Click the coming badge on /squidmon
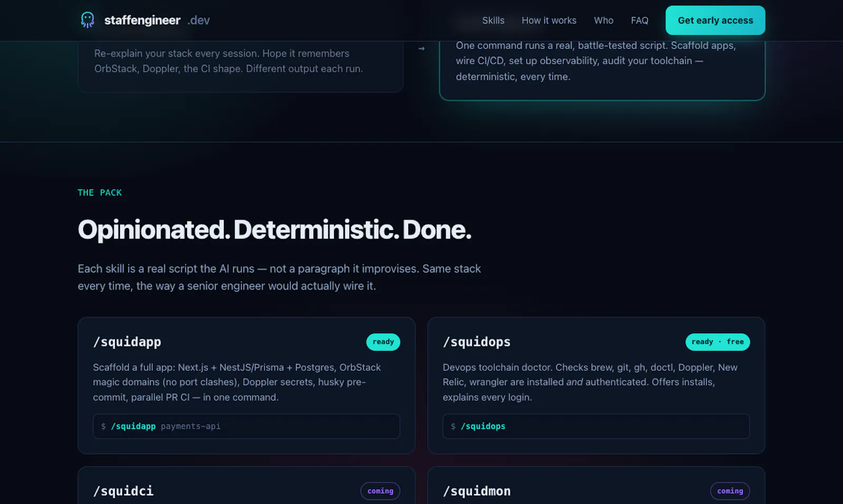843x504 pixels. coord(730,491)
